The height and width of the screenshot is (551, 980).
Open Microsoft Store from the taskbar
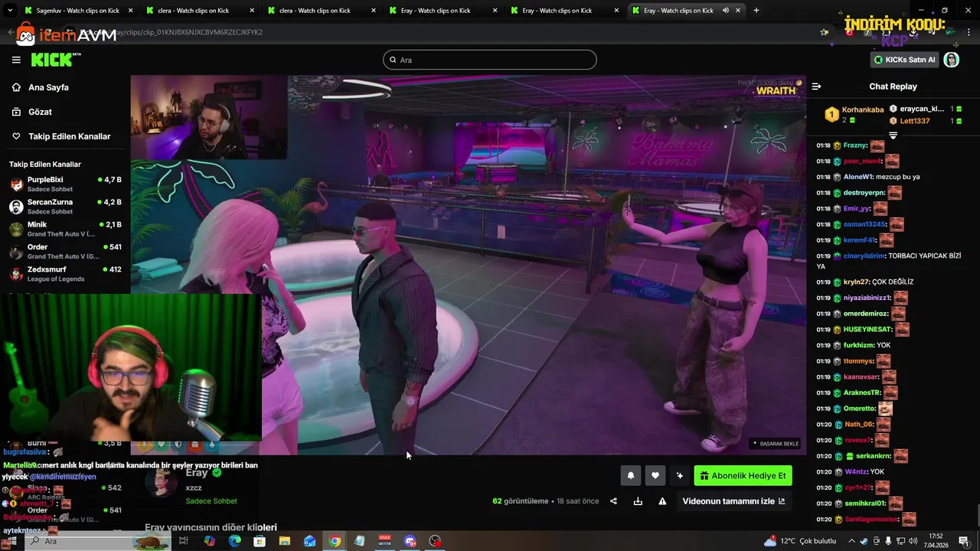260,541
